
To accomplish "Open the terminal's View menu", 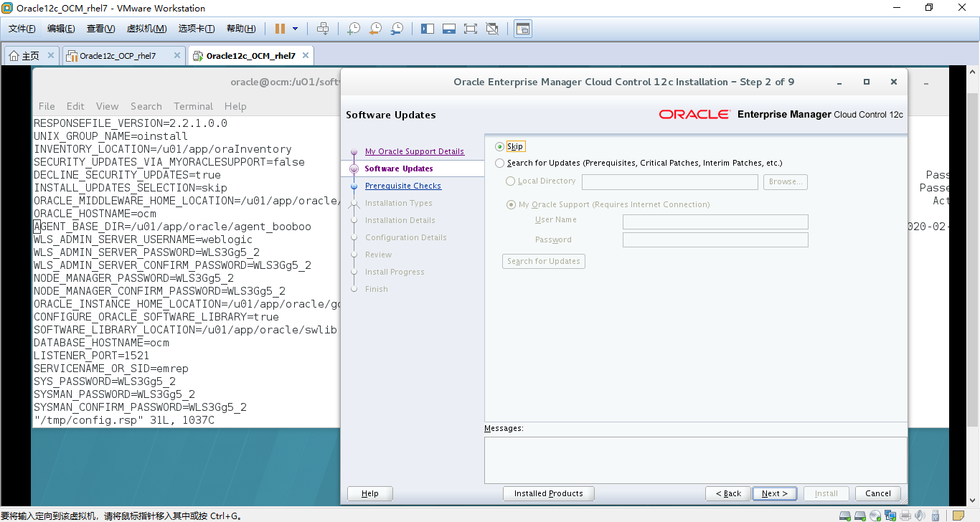I will [x=107, y=106].
